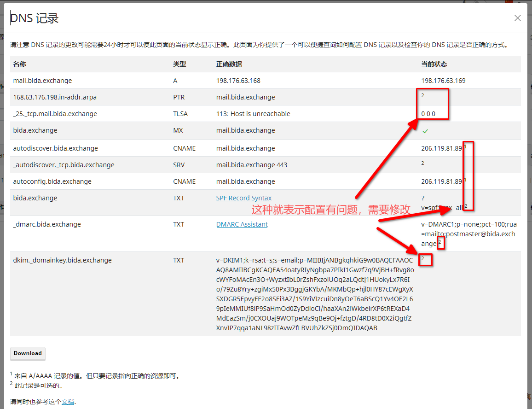Click the green checkmark in MX row
Screen dimensions: 532x409
425,131
